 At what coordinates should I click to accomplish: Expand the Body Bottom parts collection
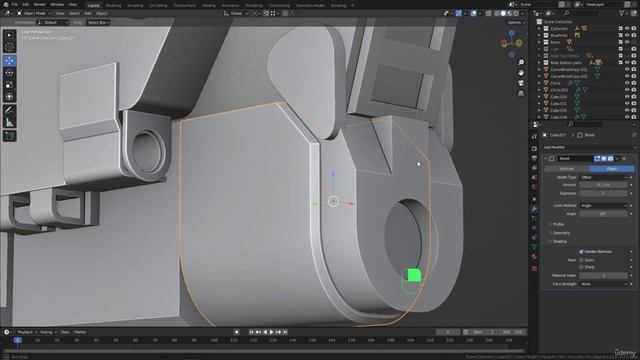(x=540, y=62)
